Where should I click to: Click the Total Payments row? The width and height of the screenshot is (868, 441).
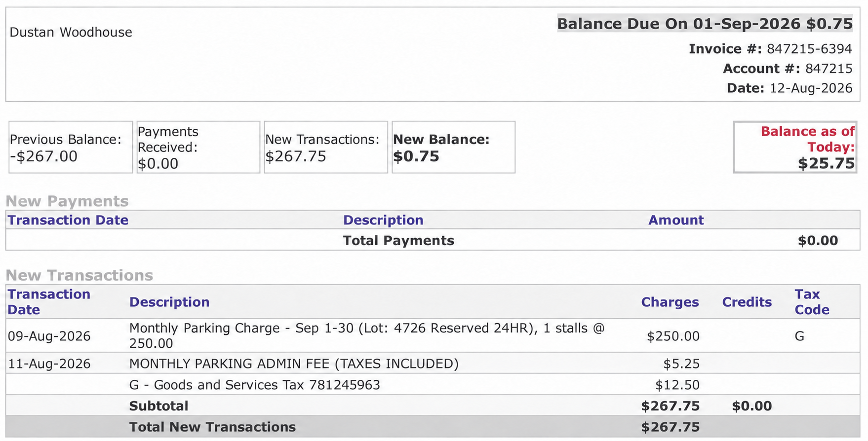(433, 240)
